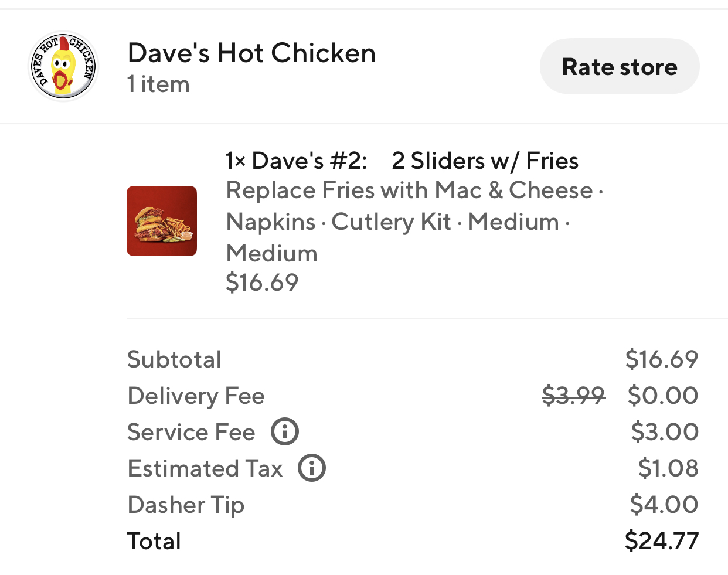
Task: Click the Dasher Tip label
Action: [186, 505]
